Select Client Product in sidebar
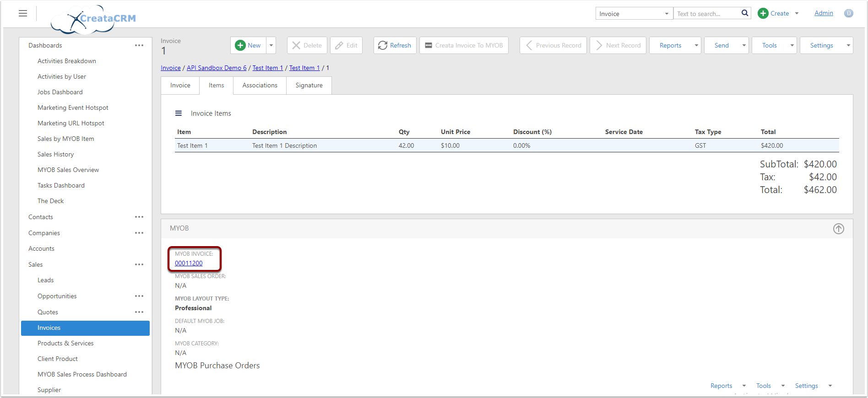The image size is (868, 398). point(58,359)
